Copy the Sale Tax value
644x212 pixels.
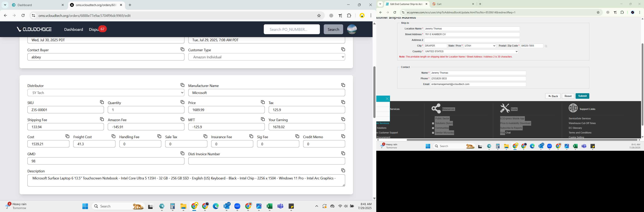[205, 136]
